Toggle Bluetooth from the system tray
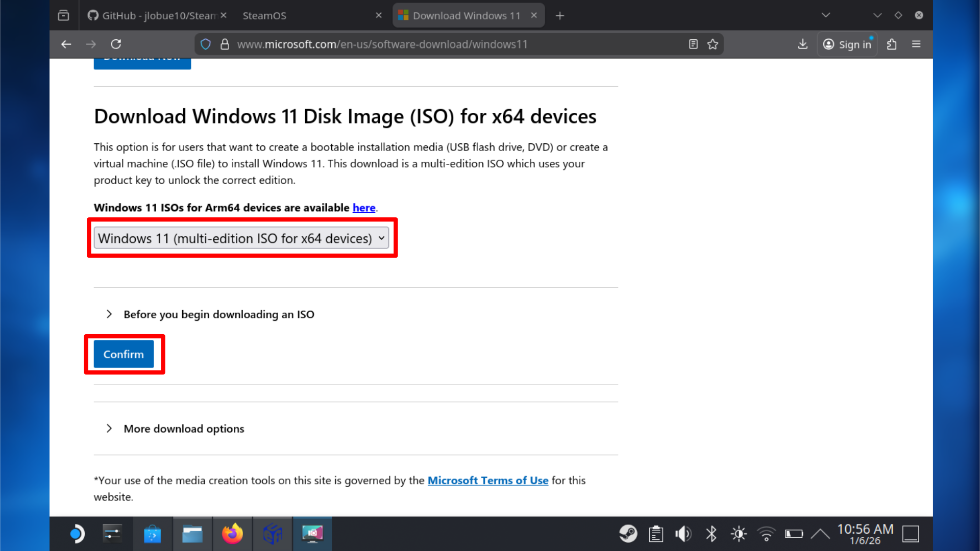The image size is (980, 551). (711, 534)
